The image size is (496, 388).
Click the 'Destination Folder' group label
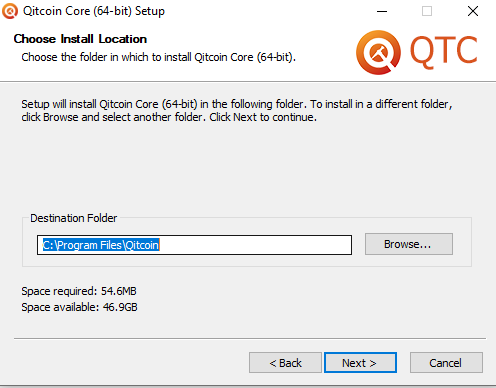pos(74,218)
